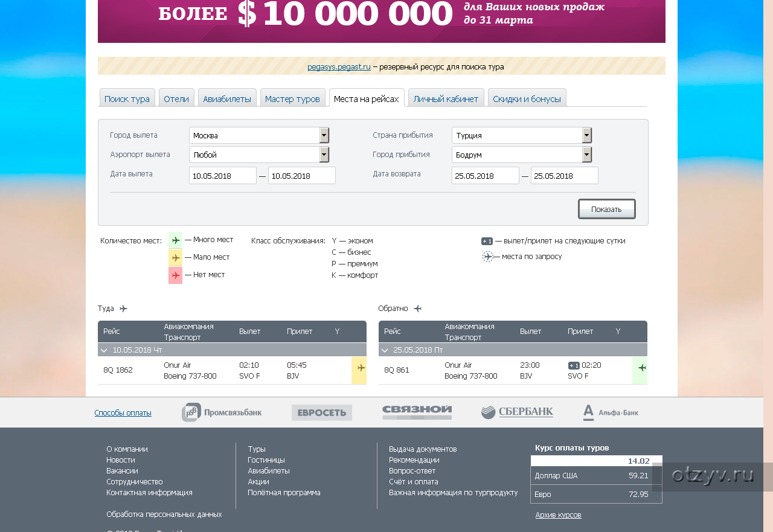Collapse the 10.05.2018 Чт flight group

tap(104, 350)
